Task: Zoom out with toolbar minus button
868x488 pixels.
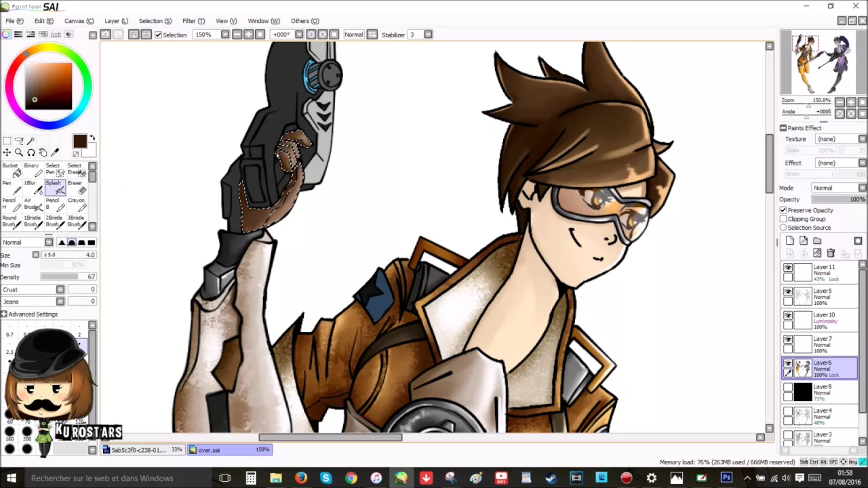Action: click(237, 35)
